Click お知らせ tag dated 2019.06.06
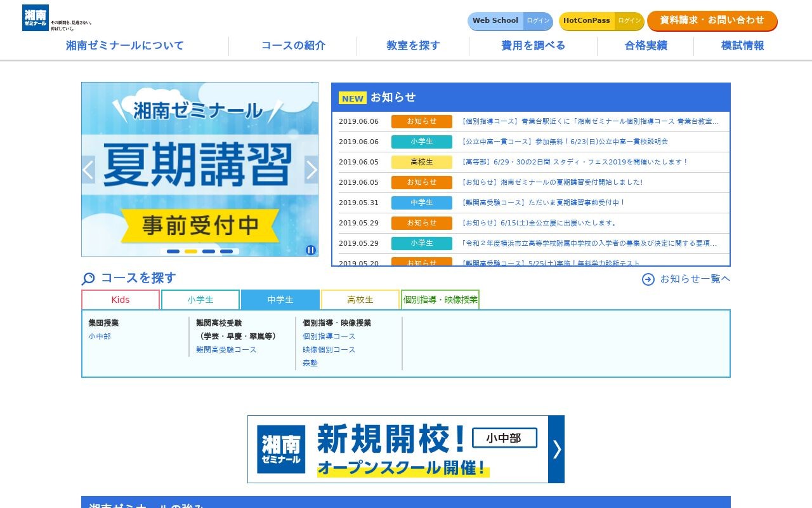 tap(422, 121)
